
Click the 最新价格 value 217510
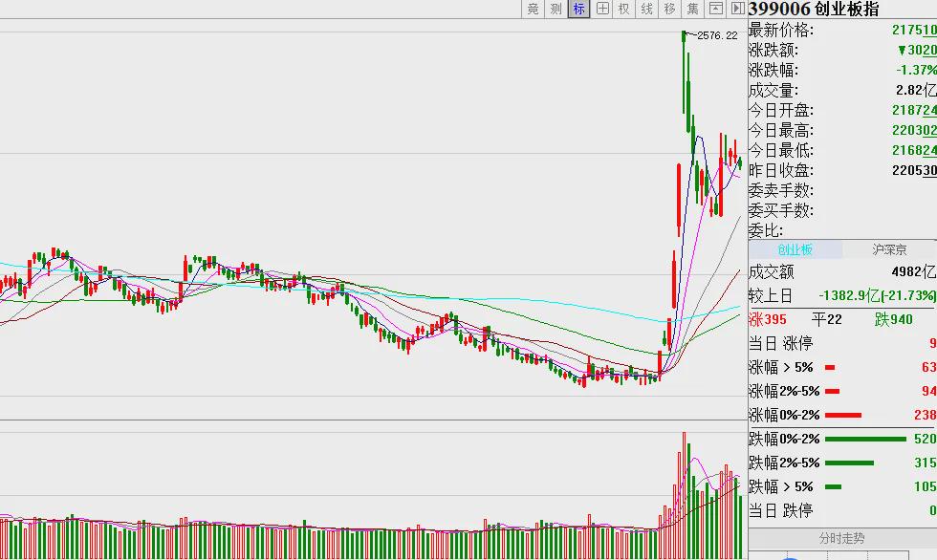click(x=914, y=30)
